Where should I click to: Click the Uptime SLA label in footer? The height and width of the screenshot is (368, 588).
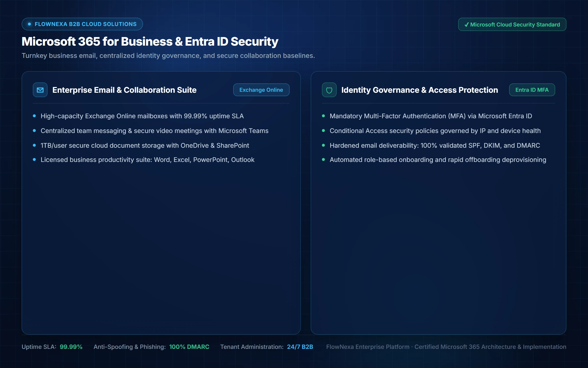click(39, 347)
